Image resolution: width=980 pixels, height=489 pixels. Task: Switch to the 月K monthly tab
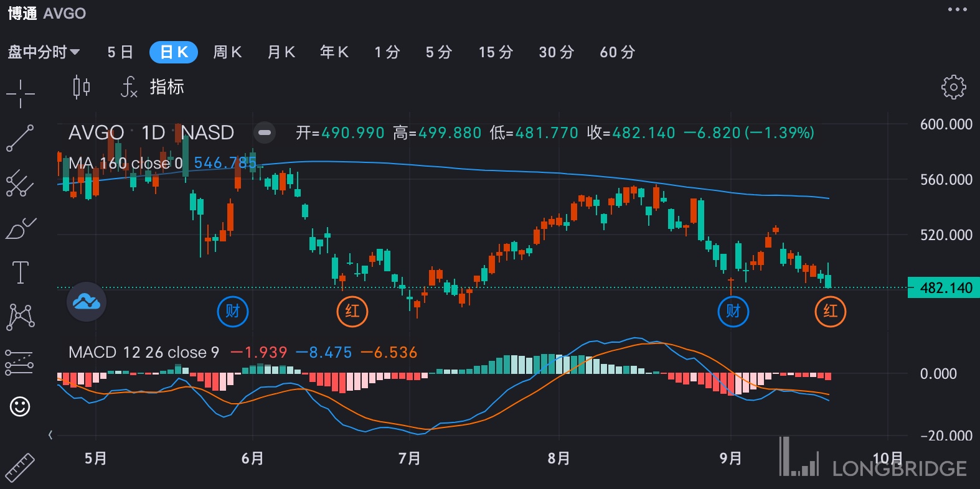pos(281,52)
